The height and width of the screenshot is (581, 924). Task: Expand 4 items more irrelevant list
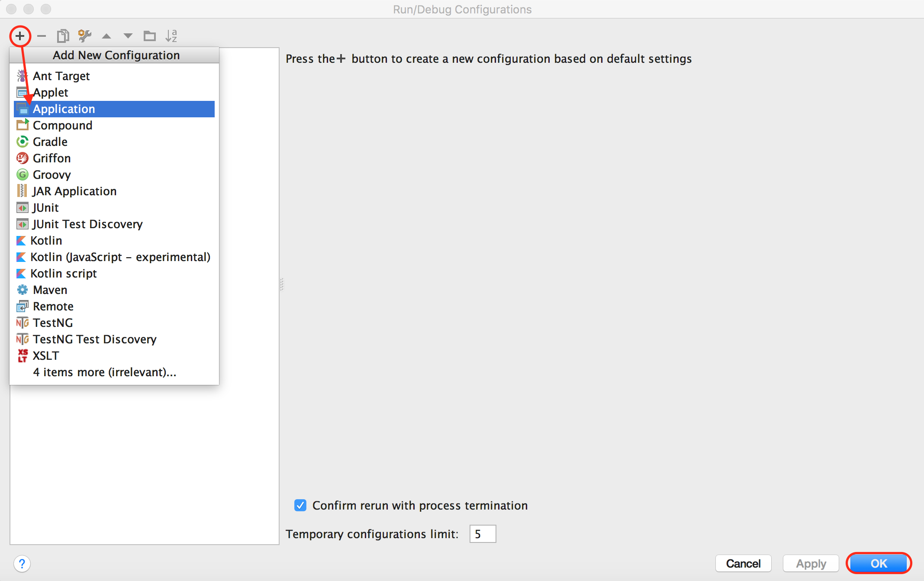click(103, 372)
